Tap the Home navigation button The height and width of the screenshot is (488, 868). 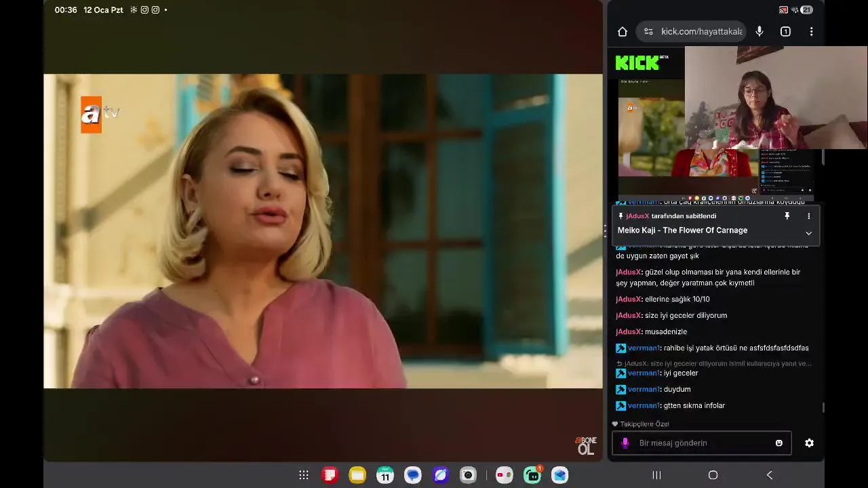pyautogui.click(x=713, y=475)
